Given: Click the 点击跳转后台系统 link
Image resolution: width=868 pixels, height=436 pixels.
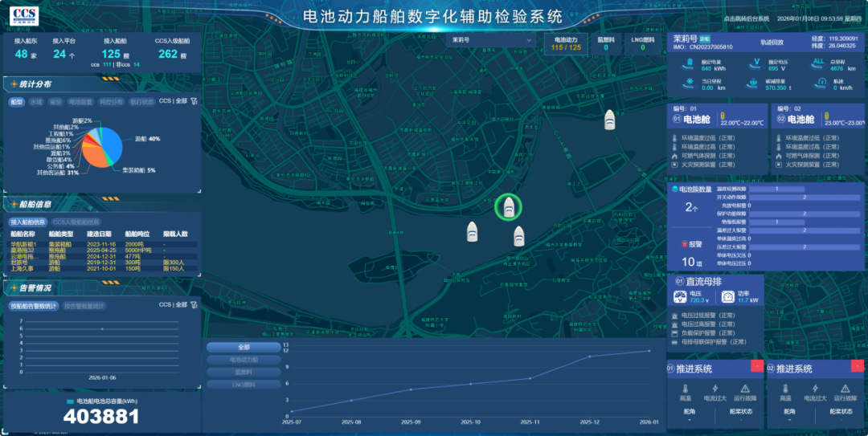Looking at the screenshot, I should coord(747,18).
